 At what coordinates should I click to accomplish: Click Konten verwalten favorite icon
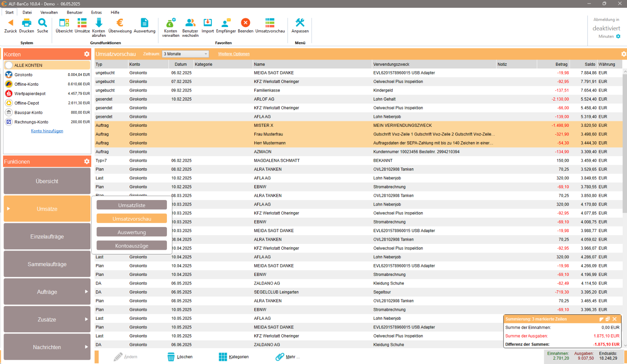coord(171,23)
